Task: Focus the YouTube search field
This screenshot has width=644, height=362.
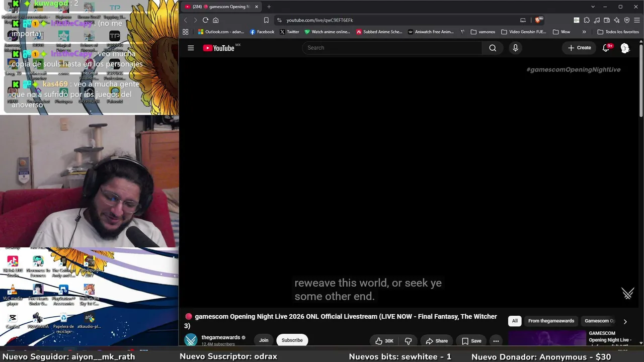Action: 392,48
